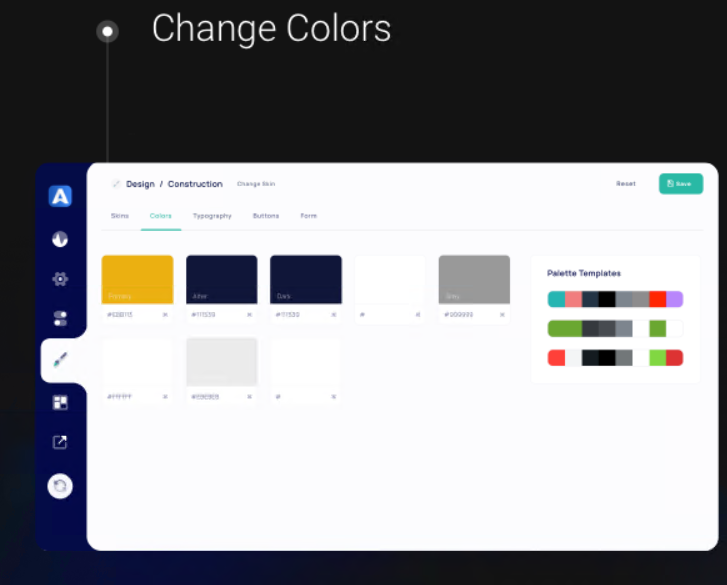727x585 pixels.
Task: Click the Save button
Action: click(x=681, y=184)
